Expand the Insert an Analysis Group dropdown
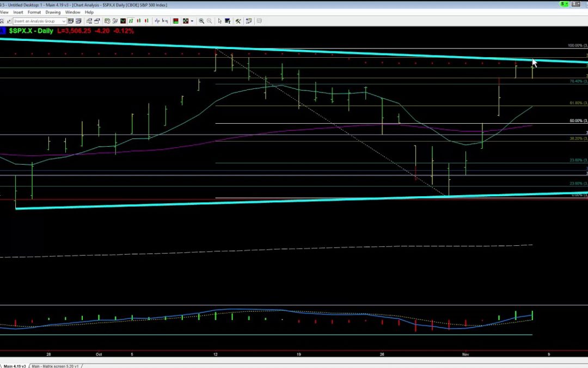Screen dimensions: 588x368 pos(64,21)
